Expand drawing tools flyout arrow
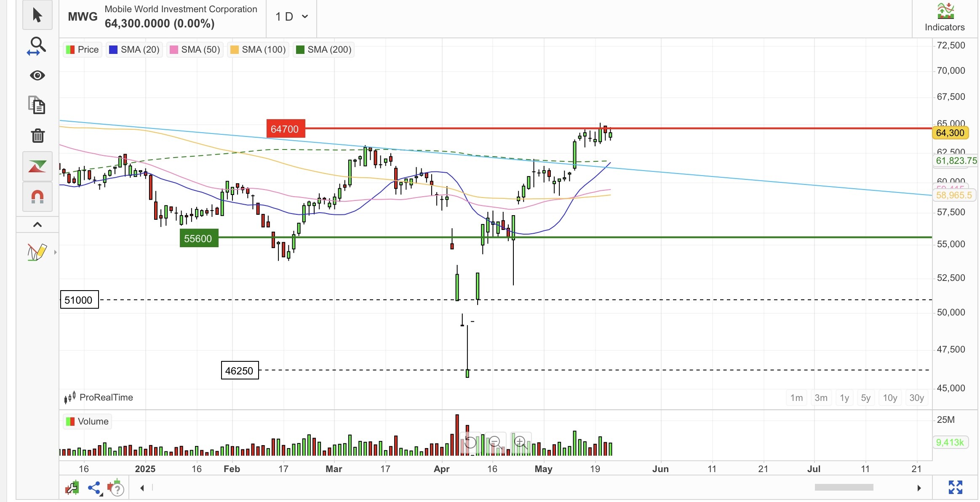 [x=55, y=252]
